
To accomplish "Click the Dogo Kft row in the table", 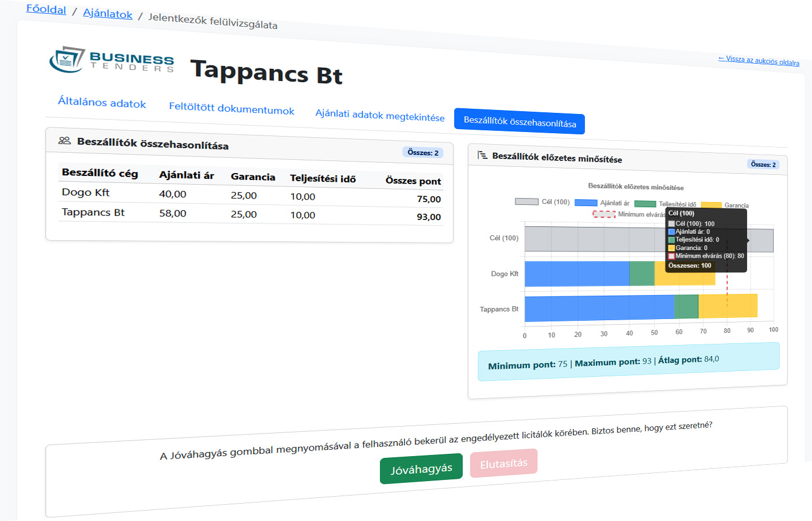I will tap(249, 196).
